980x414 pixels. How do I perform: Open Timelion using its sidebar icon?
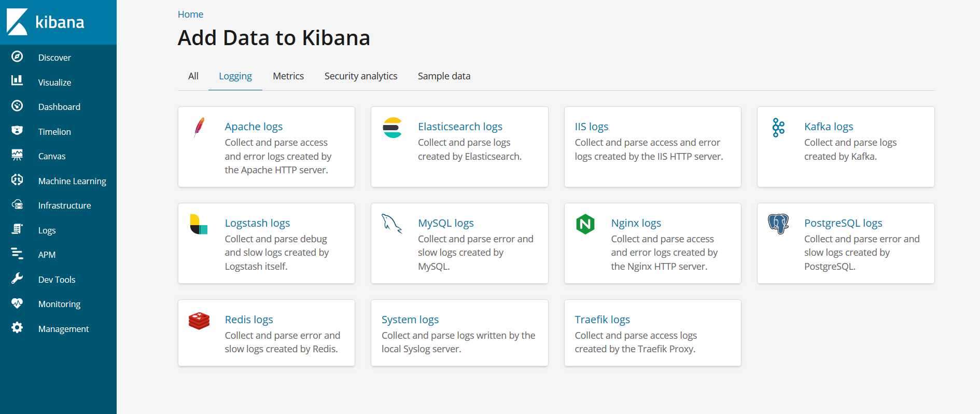tap(17, 130)
